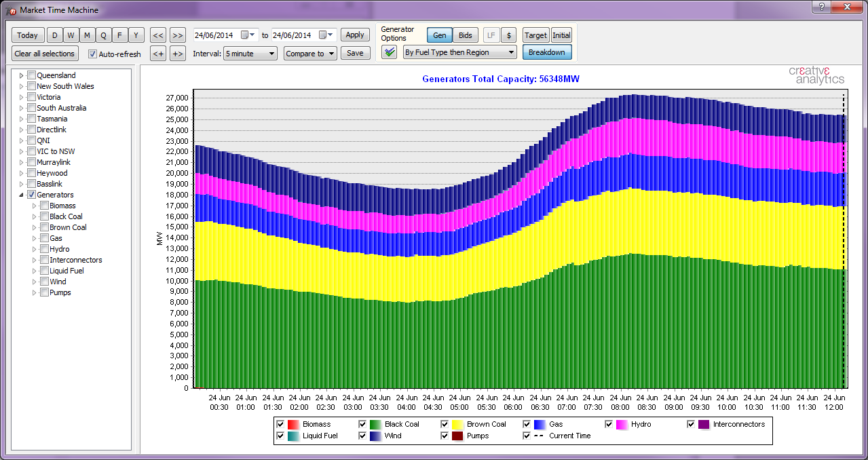The height and width of the screenshot is (460, 868).
Task: Select the Q quarter range button
Action: (104, 35)
